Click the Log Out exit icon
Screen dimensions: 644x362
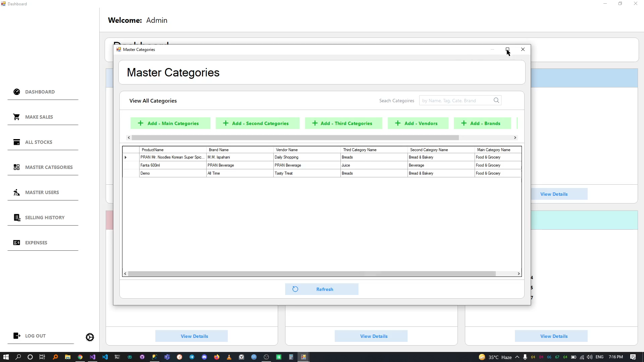17,336
